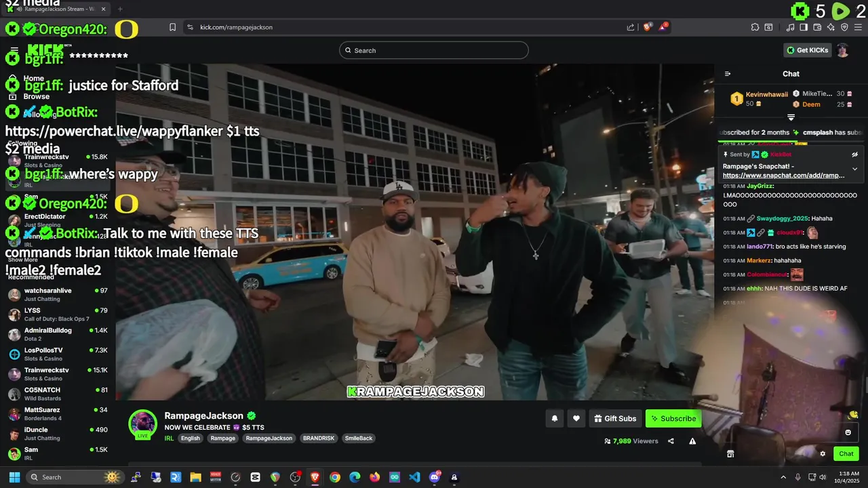Open browser extensions puzzle icon
This screenshot has width=868, height=488.
pos(755,27)
